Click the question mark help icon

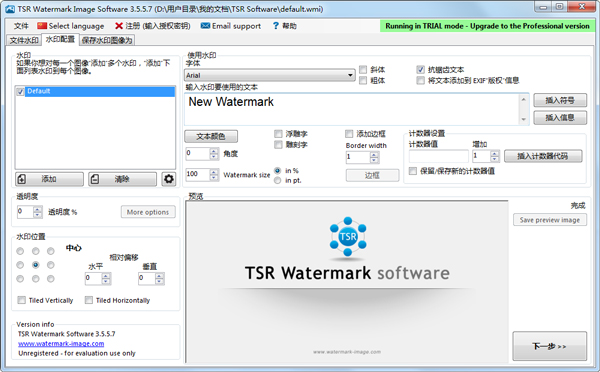click(x=276, y=26)
